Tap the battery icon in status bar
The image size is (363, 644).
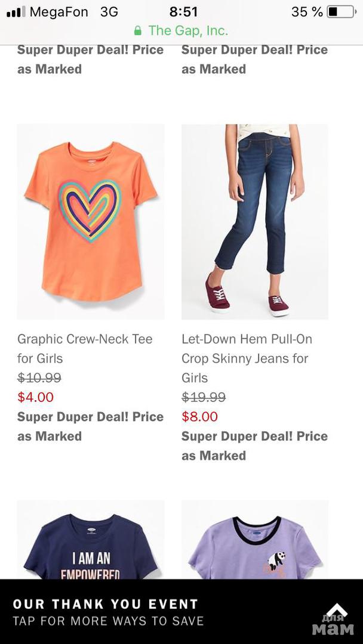point(340,12)
